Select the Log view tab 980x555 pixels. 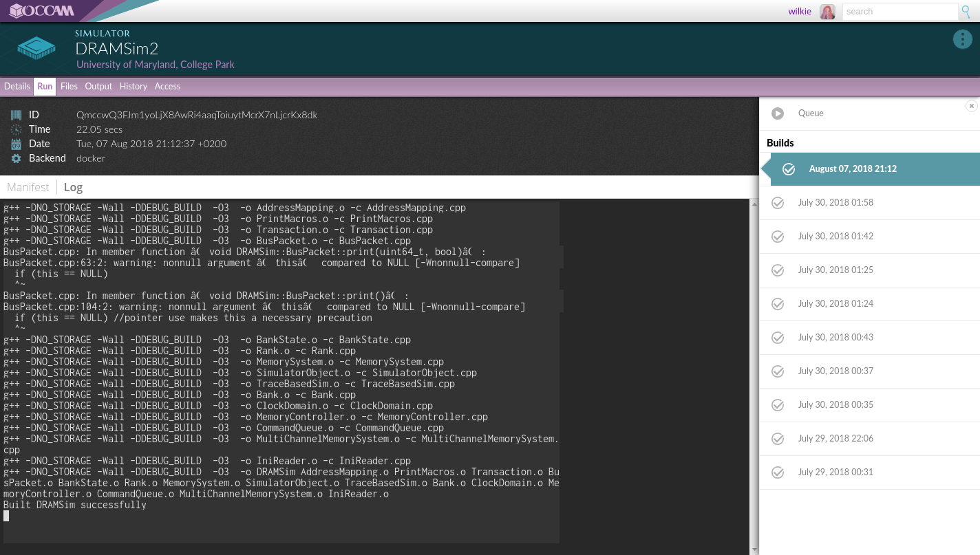tap(73, 187)
